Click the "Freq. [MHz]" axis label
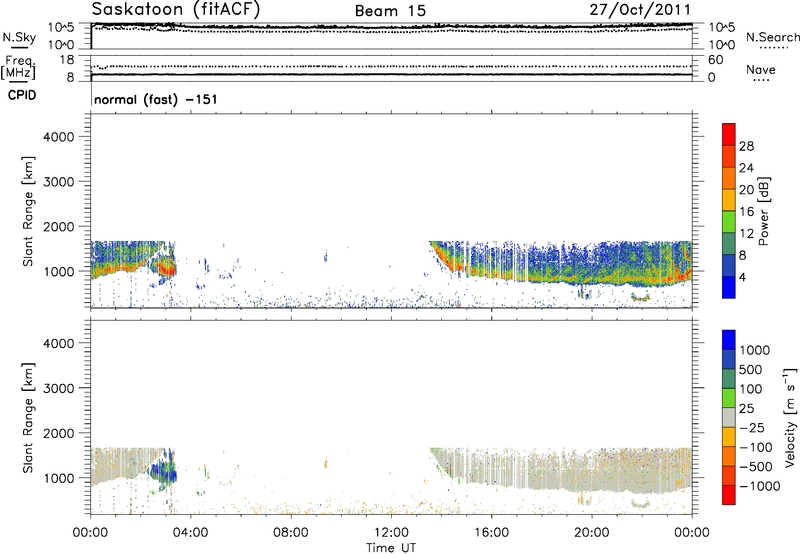Viewport: 800px width, 554px height. (19, 67)
